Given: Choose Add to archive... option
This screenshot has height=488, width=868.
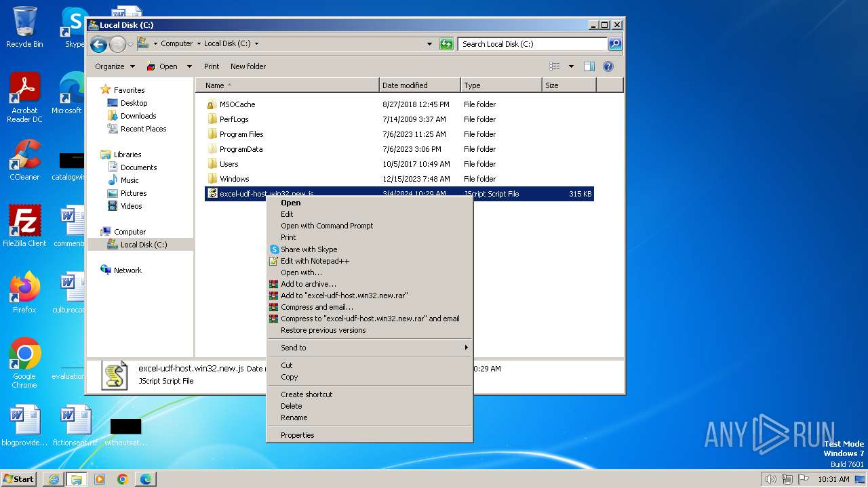Looking at the screenshot, I should pyautogui.click(x=309, y=284).
